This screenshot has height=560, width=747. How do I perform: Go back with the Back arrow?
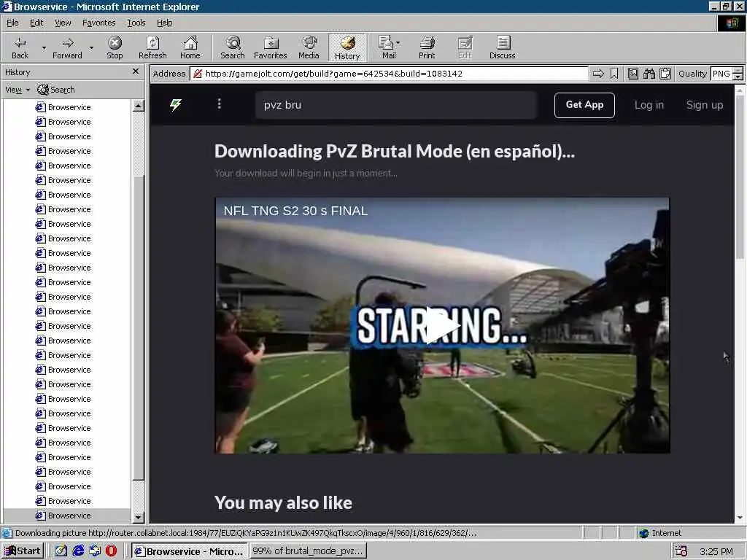(x=20, y=47)
